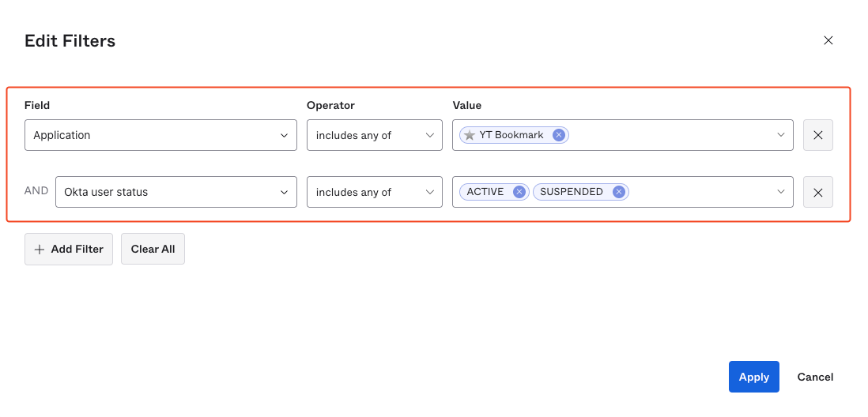Remove the ACTIVE status chip
868x417 pixels.
tap(519, 192)
